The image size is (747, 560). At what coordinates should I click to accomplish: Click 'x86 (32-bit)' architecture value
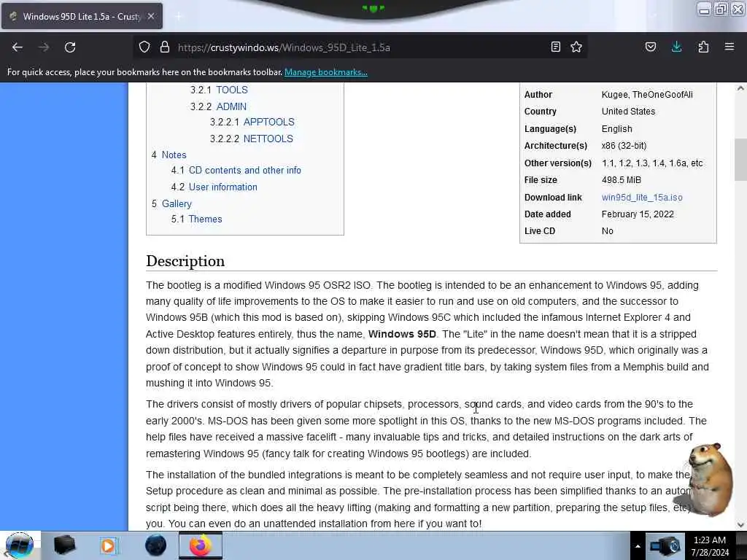coord(624,146)
